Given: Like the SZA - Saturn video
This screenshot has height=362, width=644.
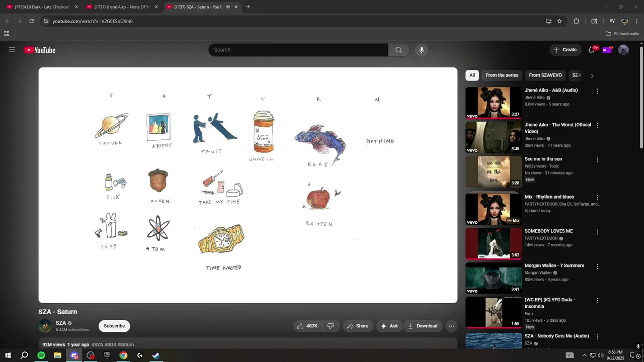Looking at the screenshot, I should click(307, 326).
